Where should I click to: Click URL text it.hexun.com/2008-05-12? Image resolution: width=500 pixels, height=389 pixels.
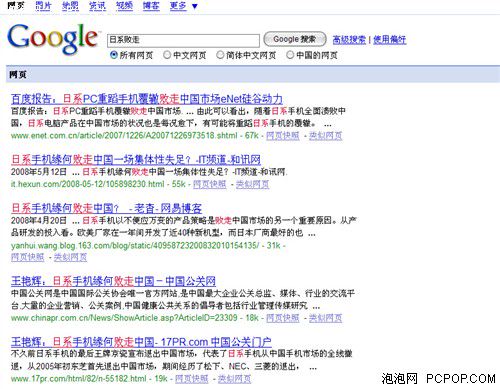(x=88, y=184)
